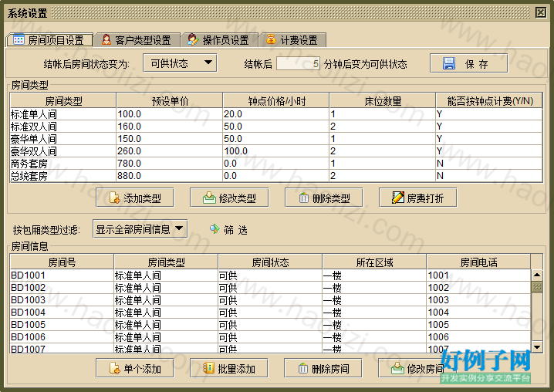The height and width of the screenshot is (392, 554).
Task: Click the 100.0 hourly price for 豪华双人间
Action: (276, 151)
